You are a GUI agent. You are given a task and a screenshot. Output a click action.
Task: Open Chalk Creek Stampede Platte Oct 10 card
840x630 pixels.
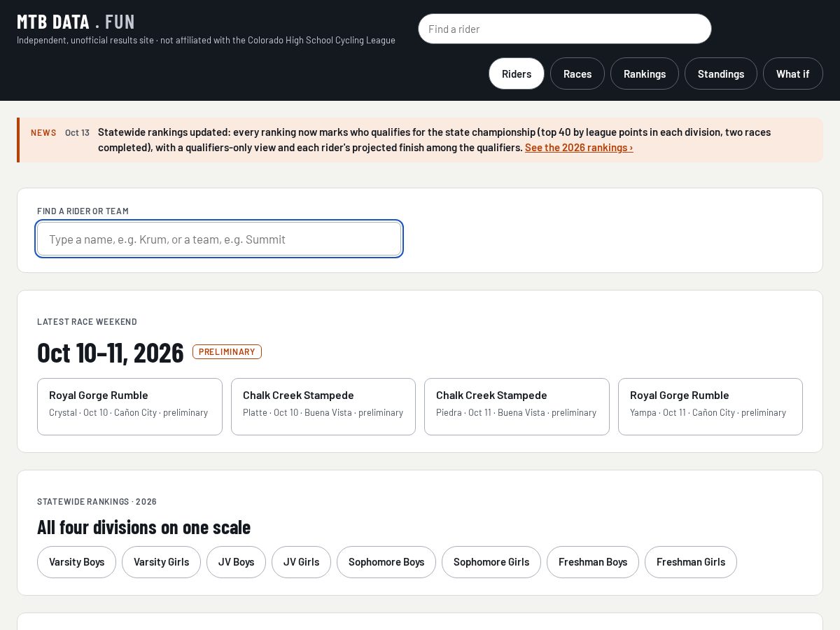click(323, 407)
